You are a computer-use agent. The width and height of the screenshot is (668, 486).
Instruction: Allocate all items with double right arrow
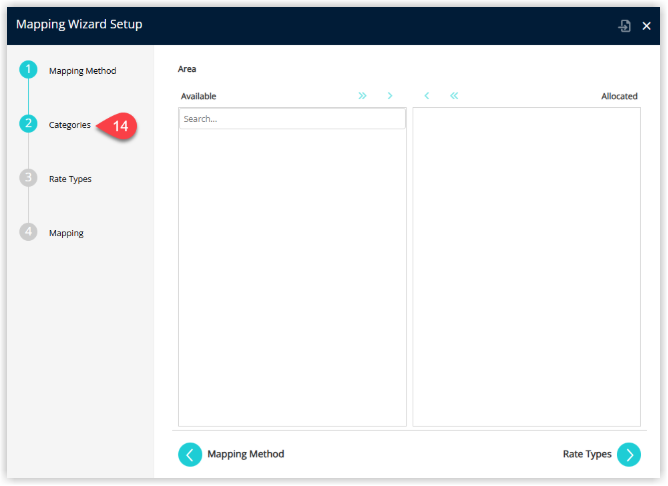(362, 95)
